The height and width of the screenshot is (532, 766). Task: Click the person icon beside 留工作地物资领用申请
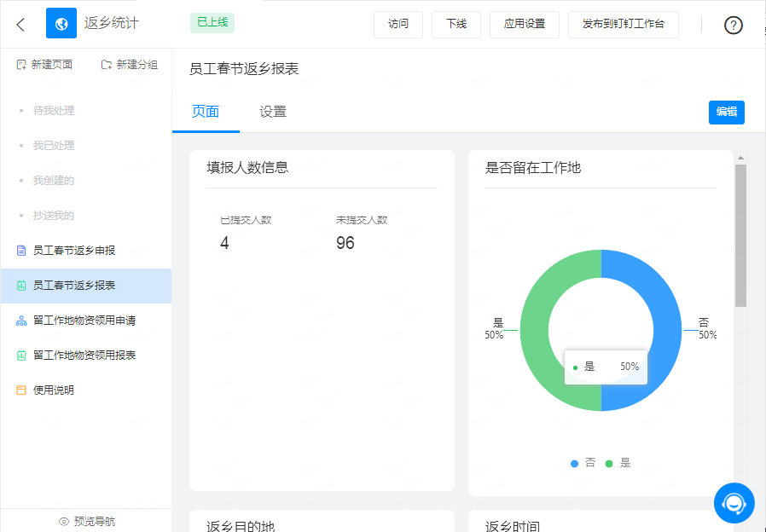tap(21, 321)
